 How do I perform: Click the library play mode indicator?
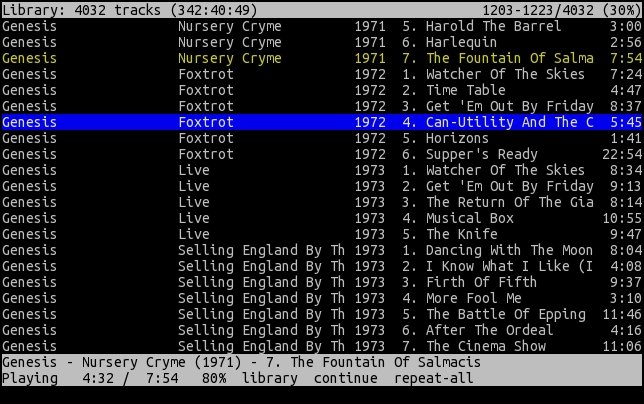coord(270,379)
